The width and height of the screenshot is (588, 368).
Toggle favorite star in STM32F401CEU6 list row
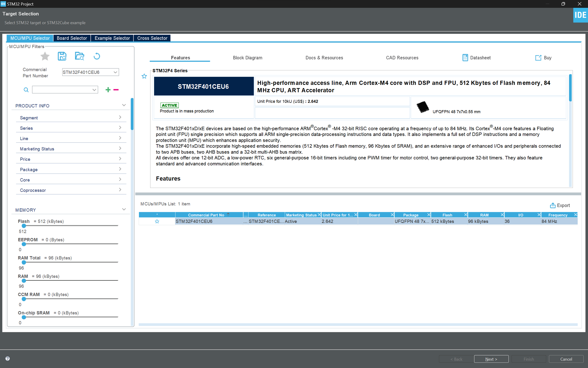click(x=157, y=221)
